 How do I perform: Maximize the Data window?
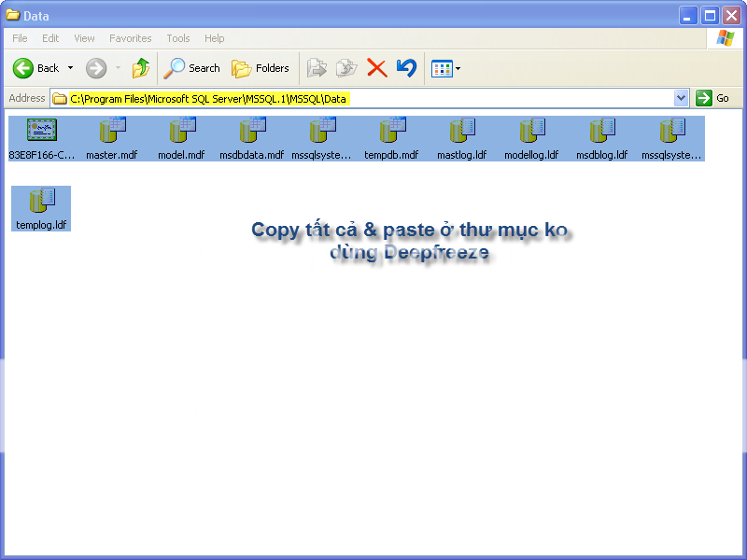(710, 16)
